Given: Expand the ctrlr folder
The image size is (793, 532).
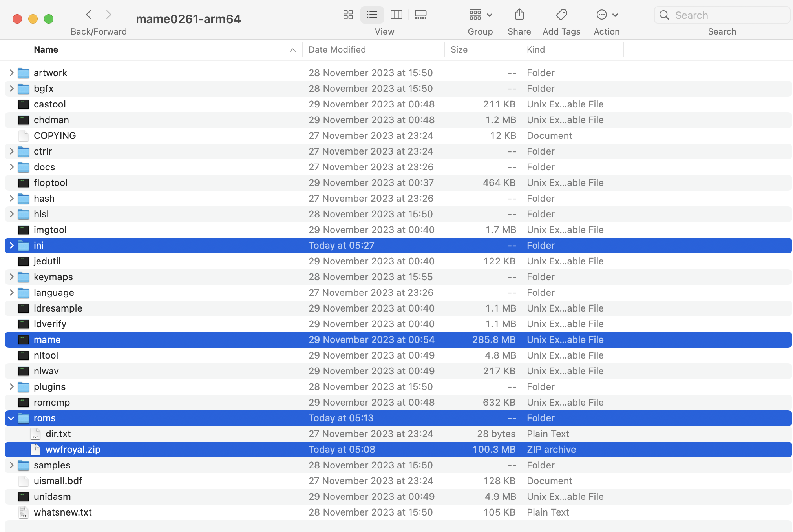Looking at the screenshot, I should click(x=11, y=151).
